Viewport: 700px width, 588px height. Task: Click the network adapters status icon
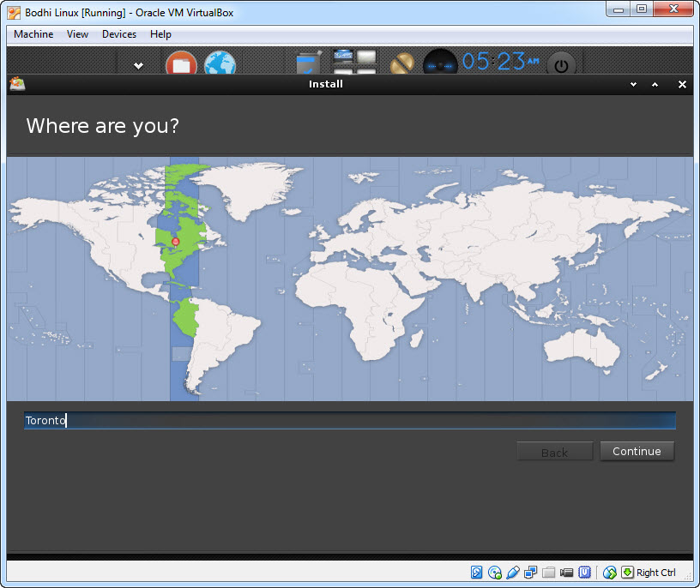(x=531, y=573)
